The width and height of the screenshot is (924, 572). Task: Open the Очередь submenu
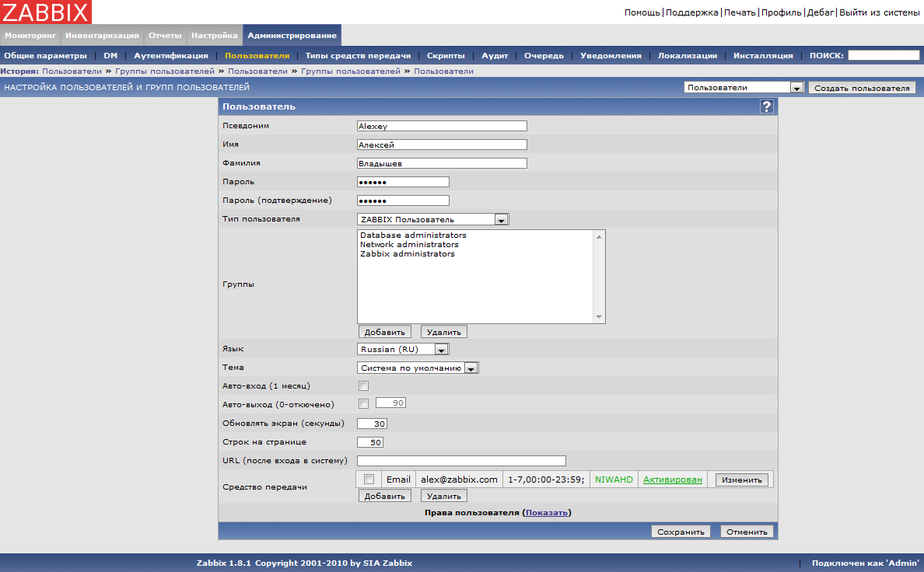pos(544,55)
